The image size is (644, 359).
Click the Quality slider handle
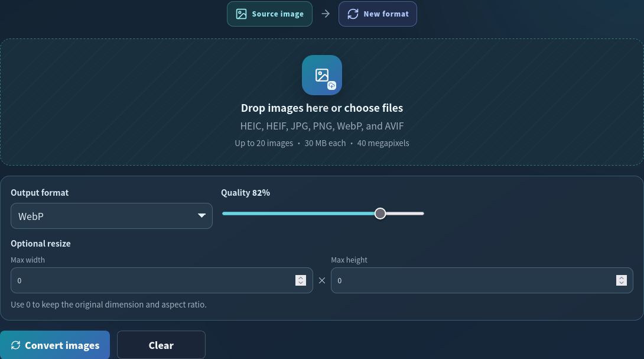pyautogui.click(x=380, y=214)
